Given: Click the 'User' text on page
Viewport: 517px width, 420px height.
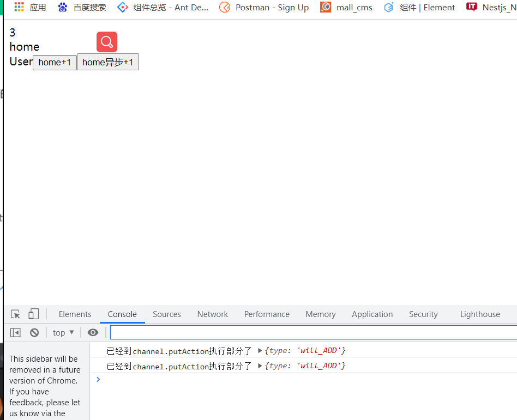Looking at the screenshot, I should (x=21, y=61).
